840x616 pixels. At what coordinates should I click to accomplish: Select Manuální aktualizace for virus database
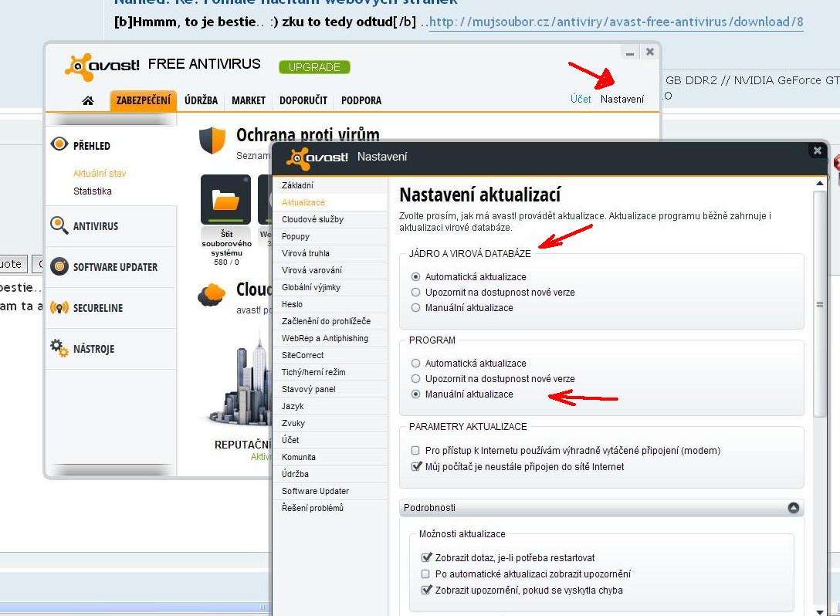(x=415, y=308)
